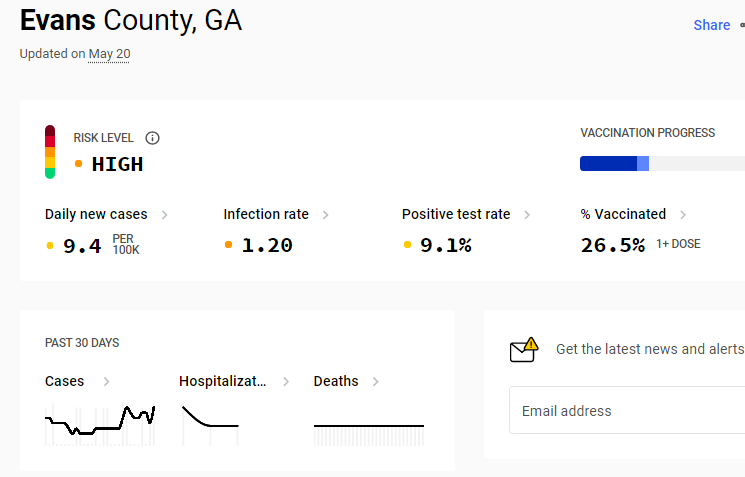Click the Share link

[712, 25]
